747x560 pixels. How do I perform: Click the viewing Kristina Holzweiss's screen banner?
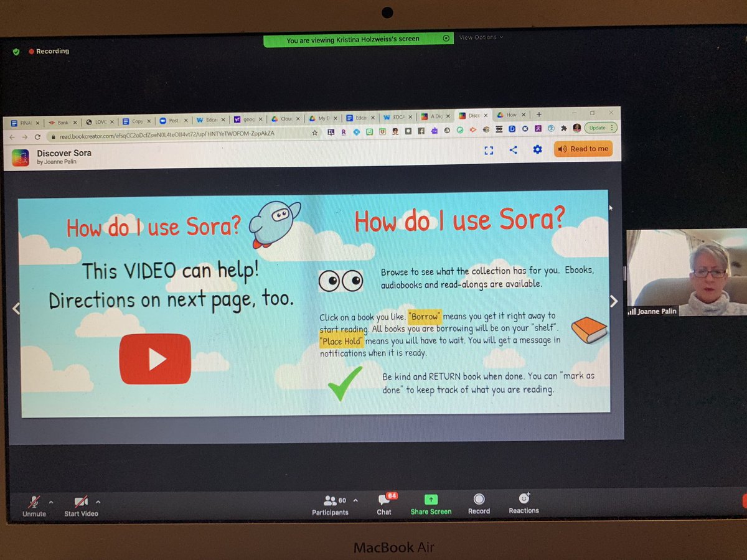click(359, 40)
